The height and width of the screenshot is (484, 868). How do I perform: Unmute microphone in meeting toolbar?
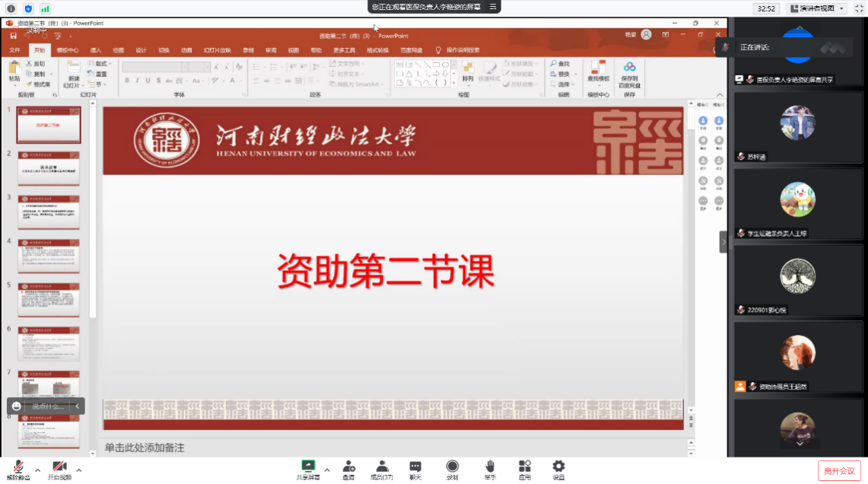pos(18,470)
